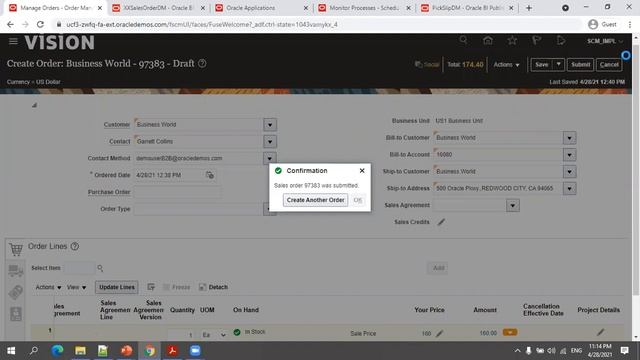The height and width of the screenshot is (360, 640).
Task: Click the Cancel button in header
Action: (x=609, y=64)
